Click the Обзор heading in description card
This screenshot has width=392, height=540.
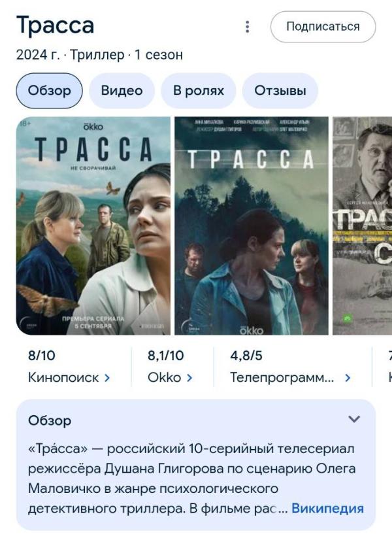[50, 420]
